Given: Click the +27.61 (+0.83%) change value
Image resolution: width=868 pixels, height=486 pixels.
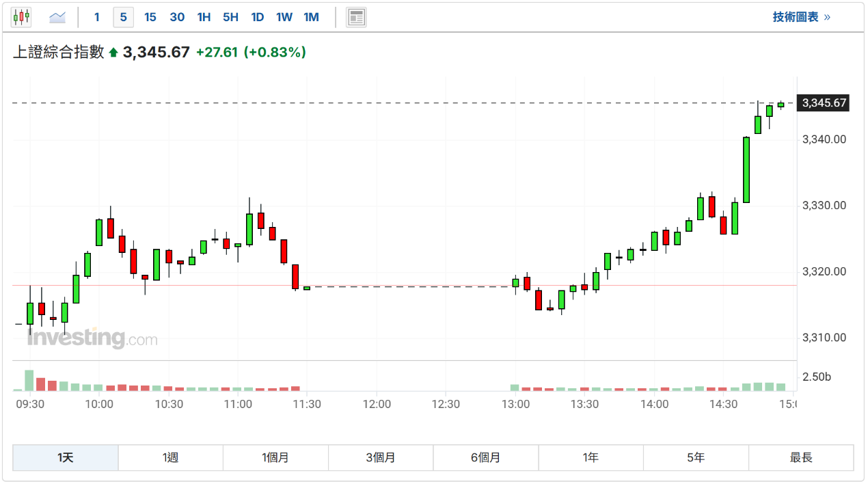Looking at the screenshot, I should point(251,52).
